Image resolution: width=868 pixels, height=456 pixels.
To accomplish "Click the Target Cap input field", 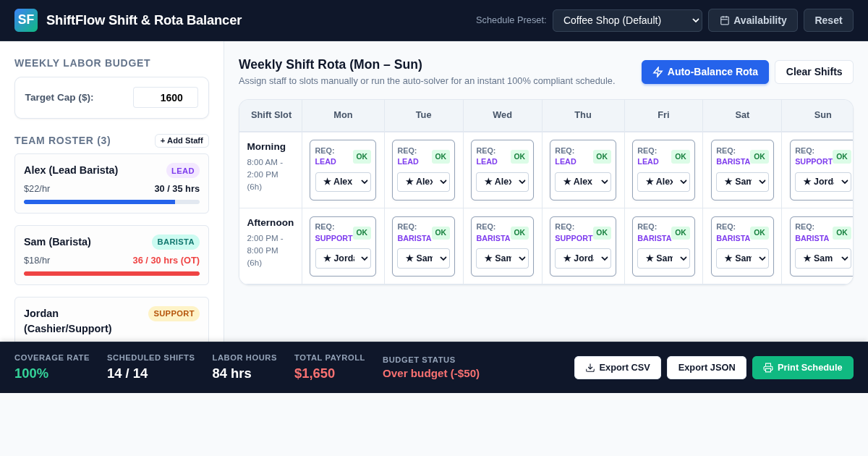I will tap(166, 98).
